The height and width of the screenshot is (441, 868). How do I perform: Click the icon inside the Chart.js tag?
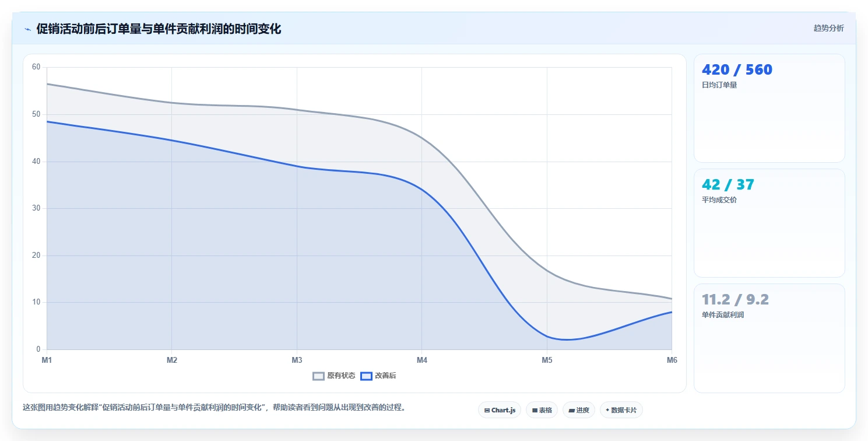487,411
